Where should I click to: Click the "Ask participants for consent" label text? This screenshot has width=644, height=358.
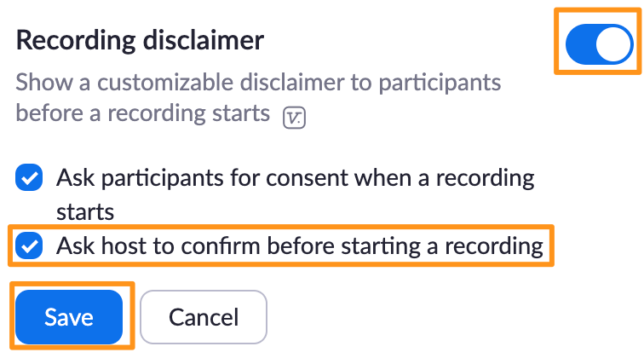295,179
